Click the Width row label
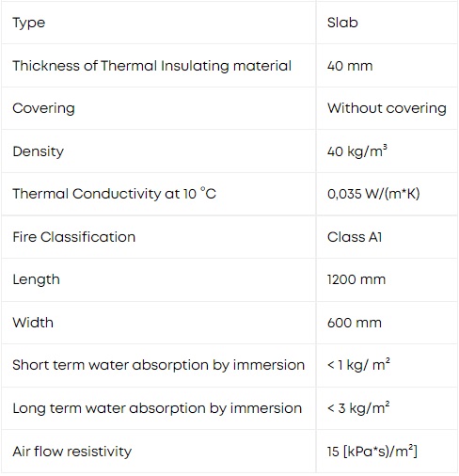Image resolution: width=459 pixels, height=476 pixels. tap(33, 323)
